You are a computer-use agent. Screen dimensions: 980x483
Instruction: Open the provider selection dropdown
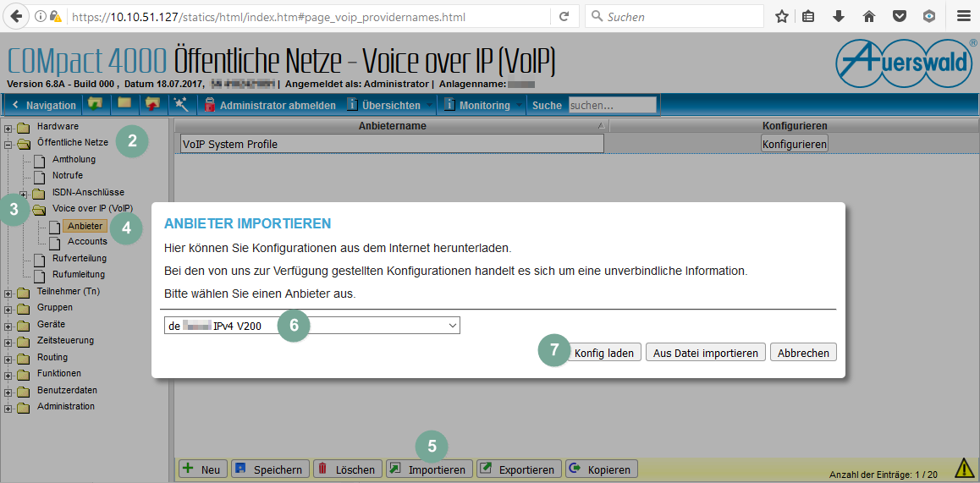311,326
